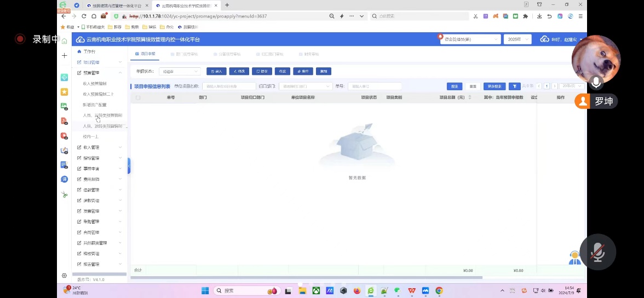
Task: Switch to the 项目申报 tab
Action: point(145,54)
